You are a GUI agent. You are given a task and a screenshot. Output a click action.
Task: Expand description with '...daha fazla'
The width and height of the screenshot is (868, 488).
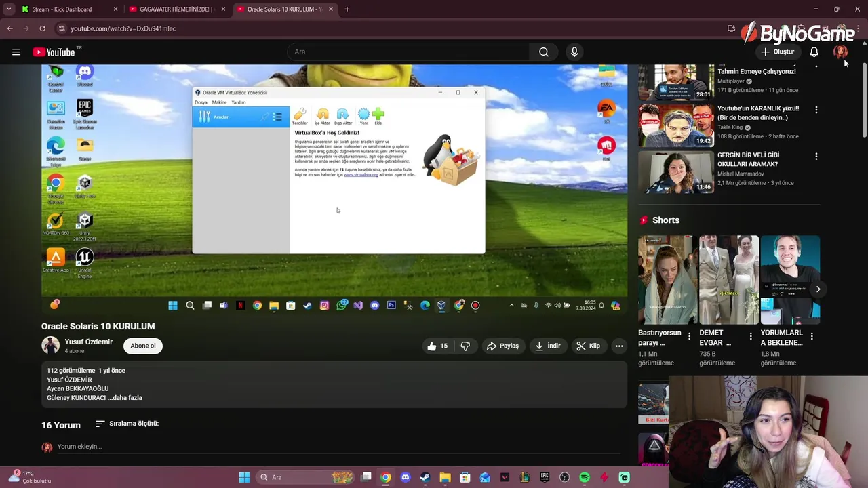tap(125, 398)
